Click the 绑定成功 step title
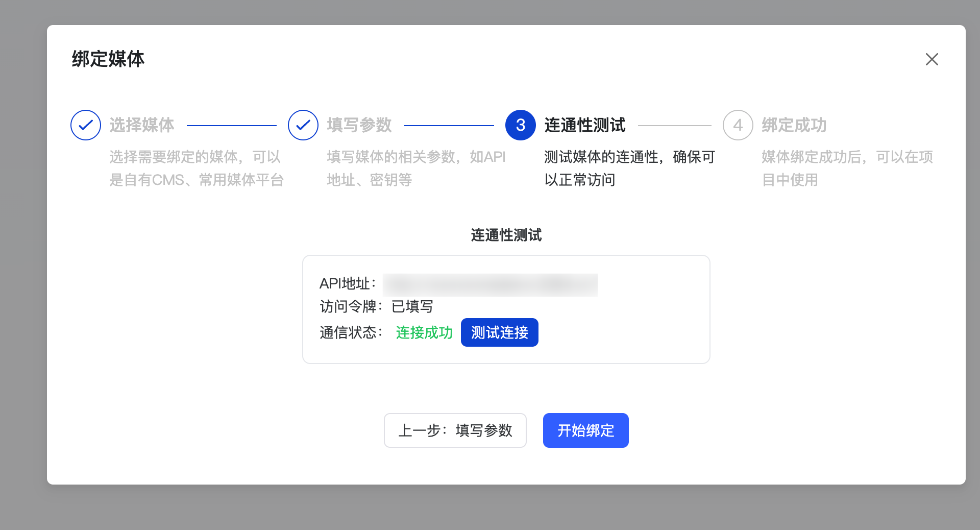The height and width of the screenshot is (530, 980). pyautogui.click(x=794, y=125)
